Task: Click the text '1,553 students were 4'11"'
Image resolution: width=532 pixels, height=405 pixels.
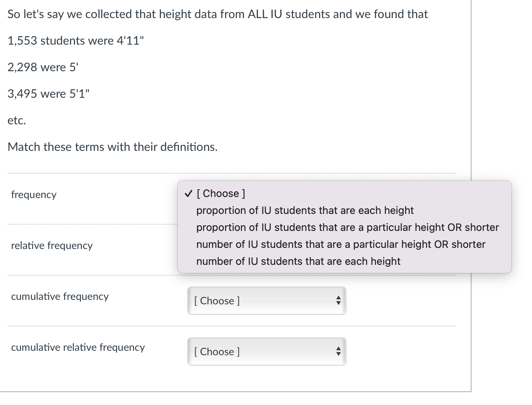Action: click(76, 41)
